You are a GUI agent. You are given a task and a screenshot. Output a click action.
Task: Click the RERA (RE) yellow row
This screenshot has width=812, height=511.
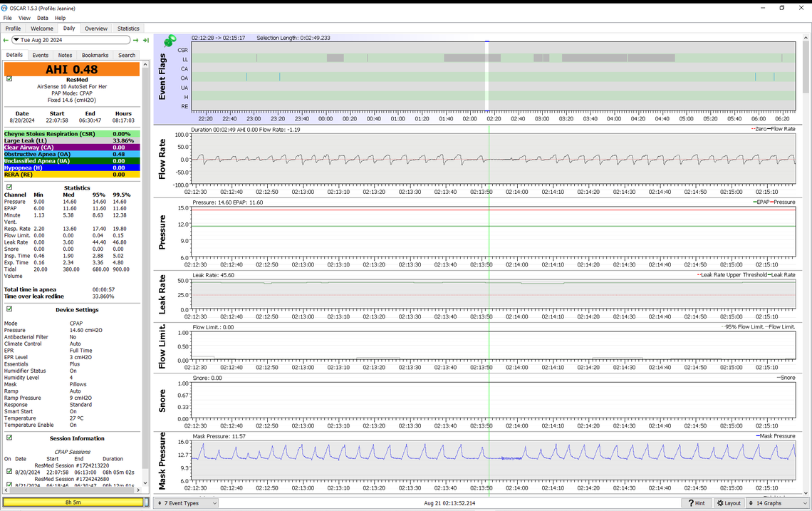coord(72,174)
